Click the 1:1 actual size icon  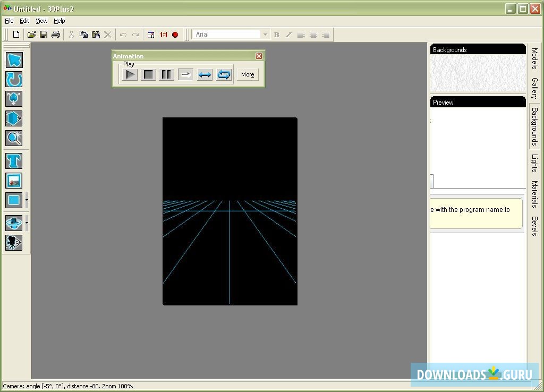point(163,34)
